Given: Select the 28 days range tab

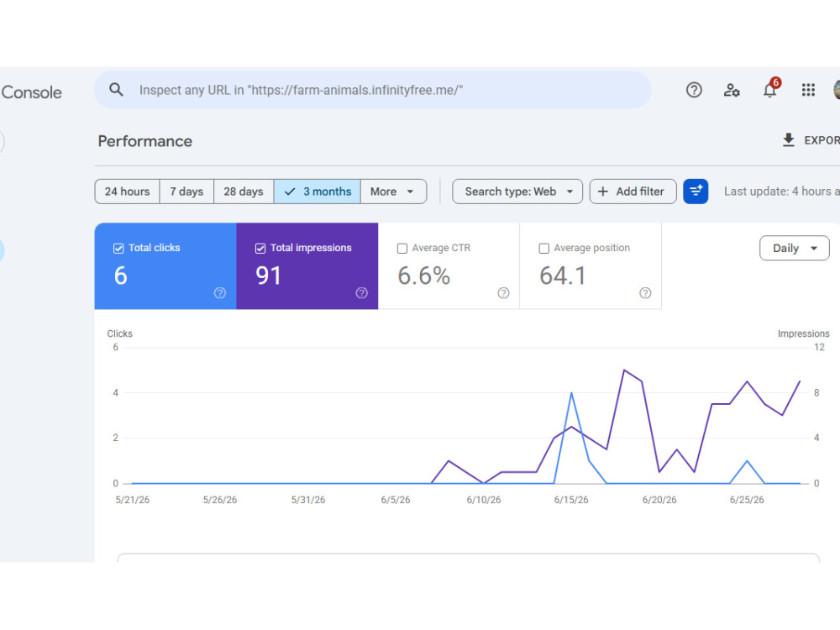Looking at the screenshot, I should (244, 192).
